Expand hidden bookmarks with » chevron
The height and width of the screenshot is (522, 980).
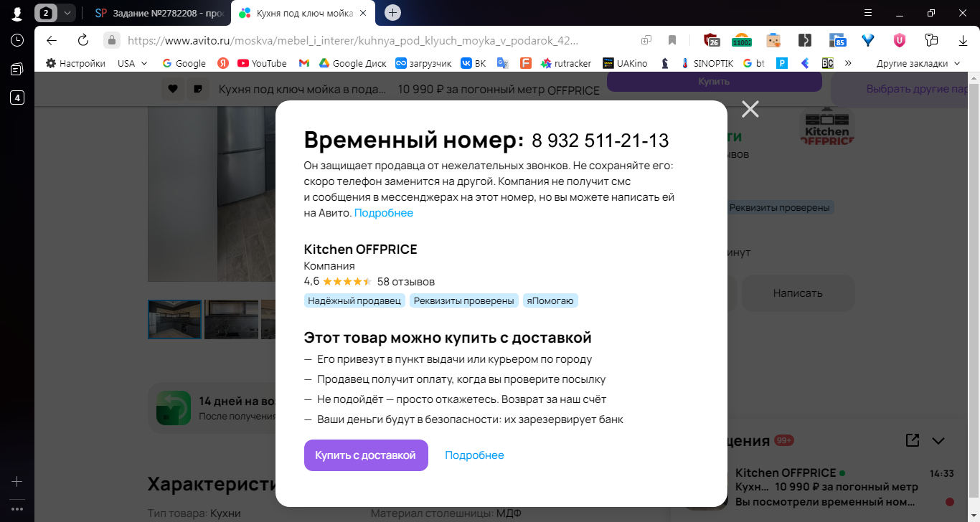[x=848, y=63]
